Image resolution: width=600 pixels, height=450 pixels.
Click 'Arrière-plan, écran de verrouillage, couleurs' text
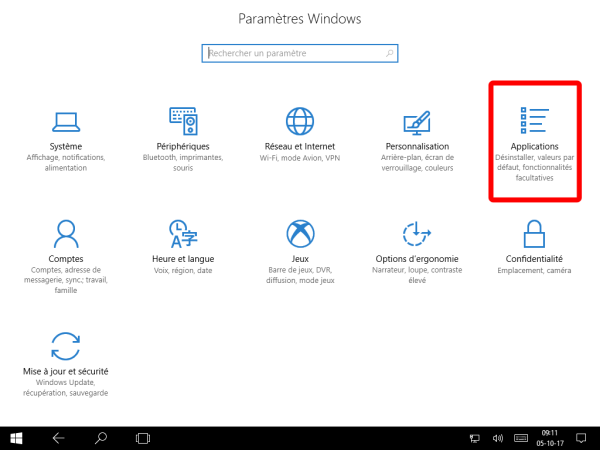click(417, 163)
